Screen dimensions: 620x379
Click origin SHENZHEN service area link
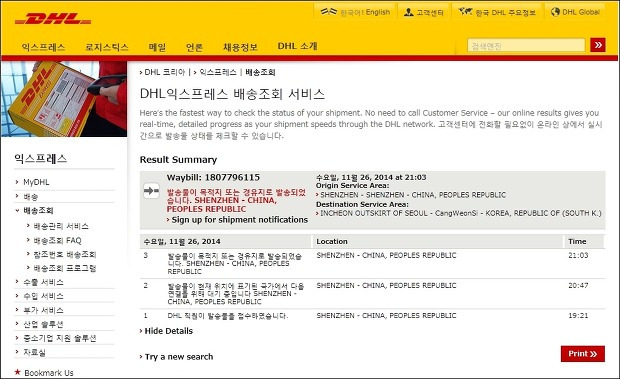click(x=413, y=195)
